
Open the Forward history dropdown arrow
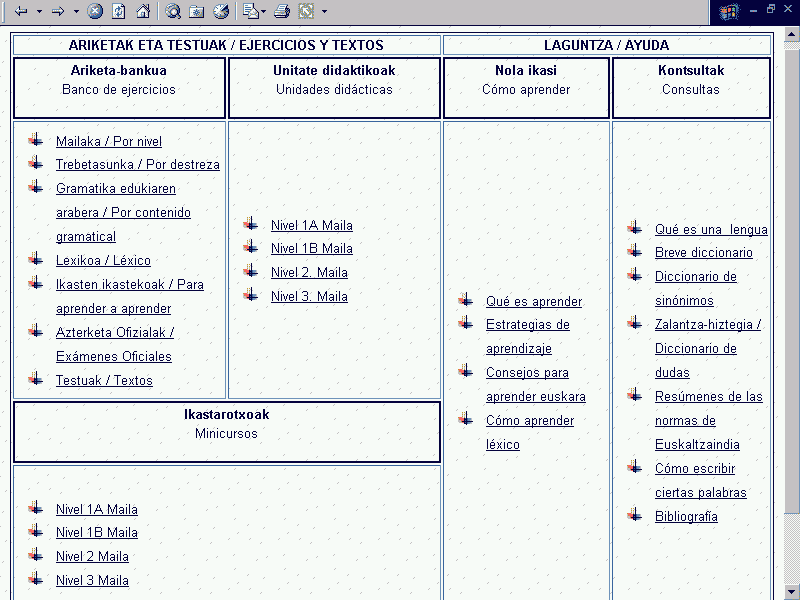click(x=76, y=11)
